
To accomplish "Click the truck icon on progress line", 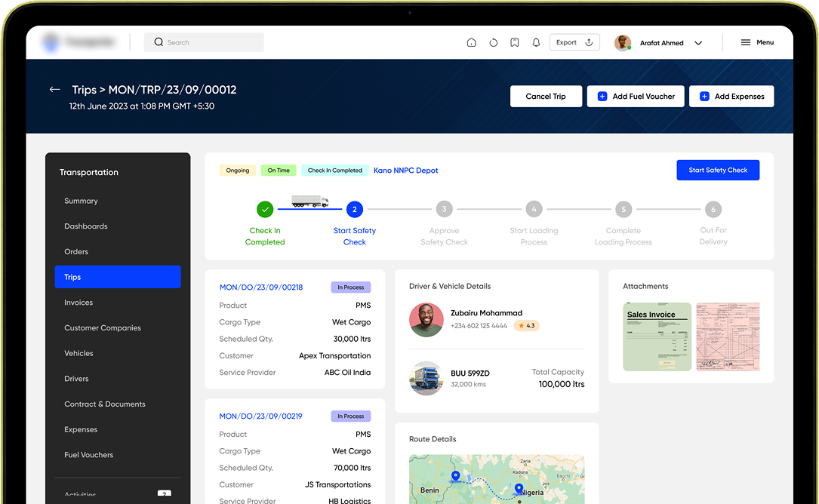I will point(309,201).
